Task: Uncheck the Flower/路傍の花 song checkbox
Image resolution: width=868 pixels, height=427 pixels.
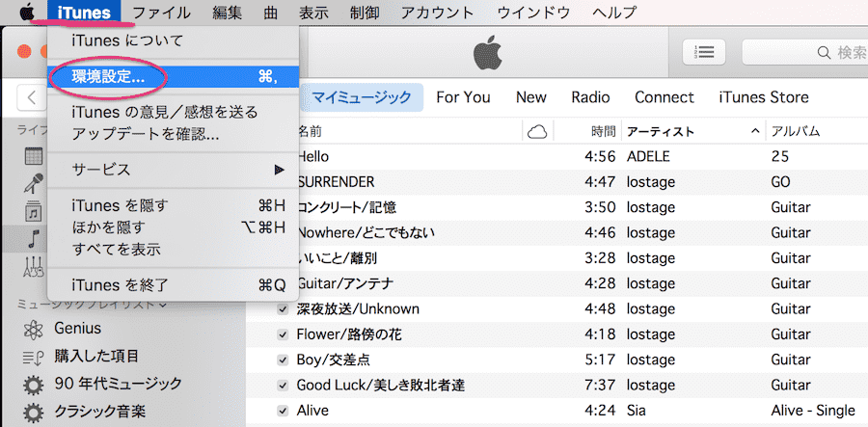Action: [283, 334]
